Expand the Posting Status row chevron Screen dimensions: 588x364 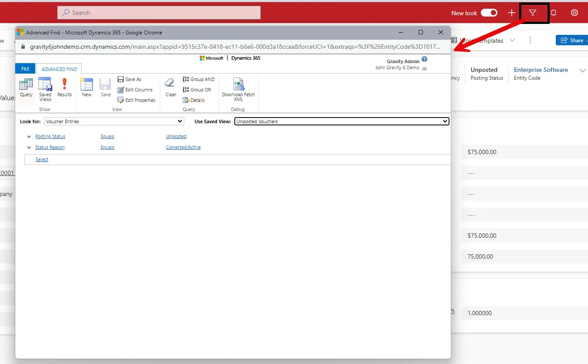29,137
